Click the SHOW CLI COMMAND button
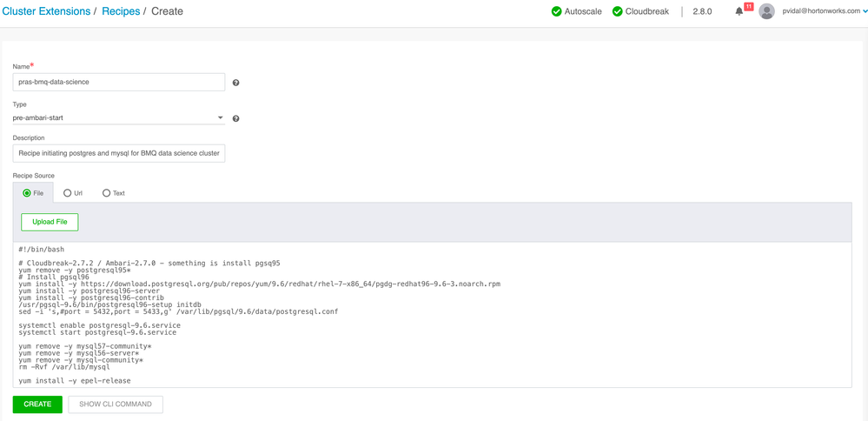Image resolution: width=868 pixels, height=421 pixels. point(116,404)
